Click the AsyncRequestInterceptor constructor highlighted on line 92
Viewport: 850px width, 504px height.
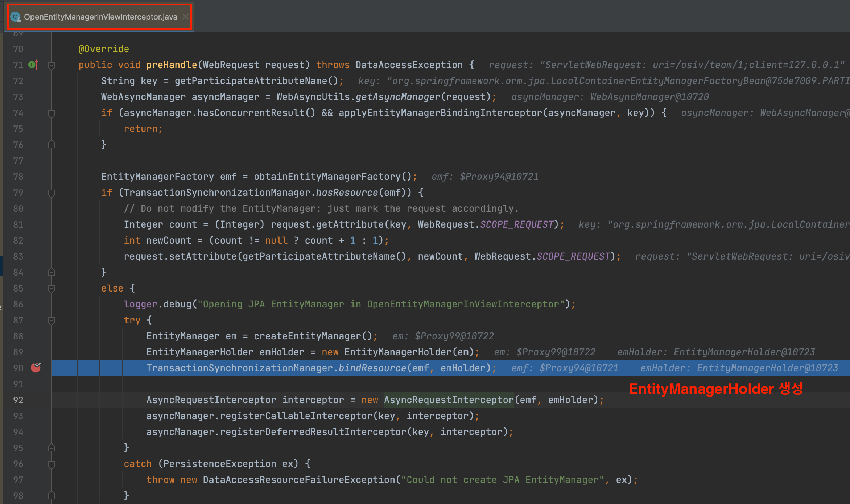[x=449, y=400]
